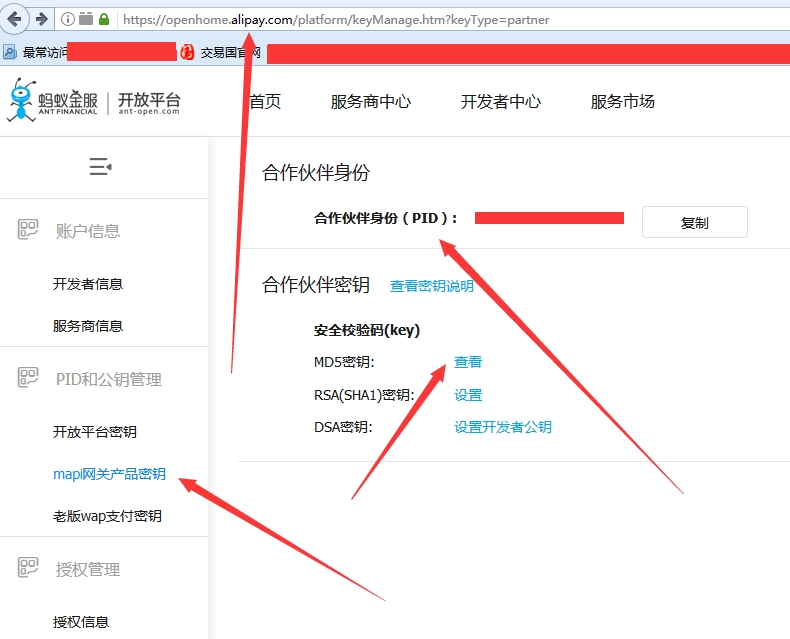Click the 开放平台 ant-open.com title
This screenshot has width=790, height=639.
(149, 103)
